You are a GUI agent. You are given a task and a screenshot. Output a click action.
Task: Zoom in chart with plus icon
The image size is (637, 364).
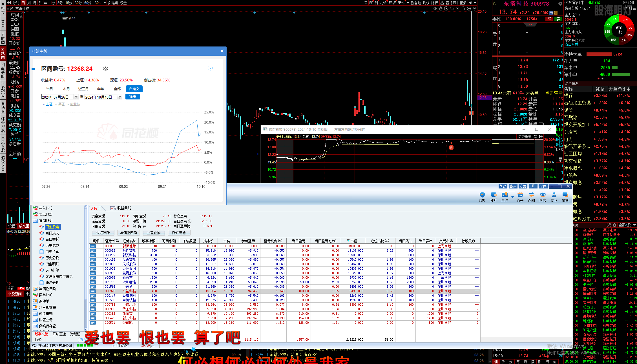[469, 8]
